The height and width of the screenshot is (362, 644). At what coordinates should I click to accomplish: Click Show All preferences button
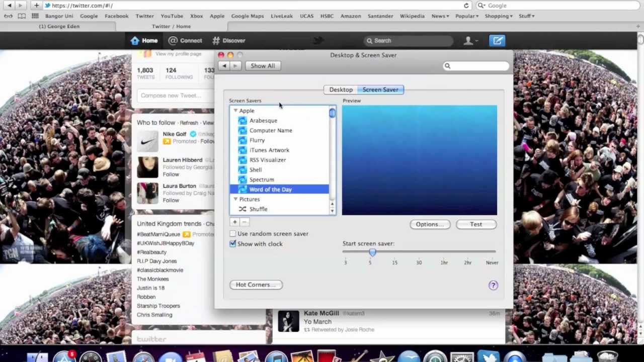pos(263,66)
